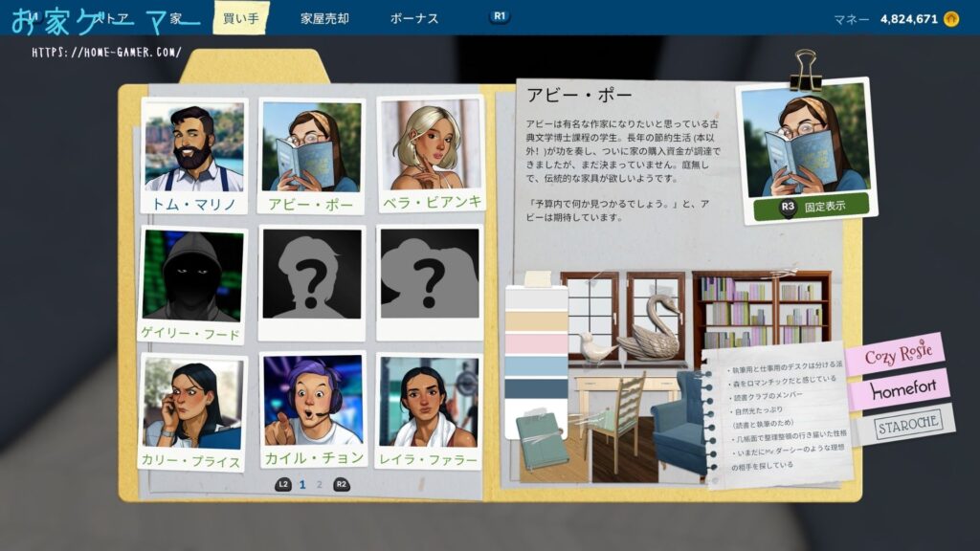980x551 pixels.
Task: Open the 買い手 tab
Action: tap(240, 18)
